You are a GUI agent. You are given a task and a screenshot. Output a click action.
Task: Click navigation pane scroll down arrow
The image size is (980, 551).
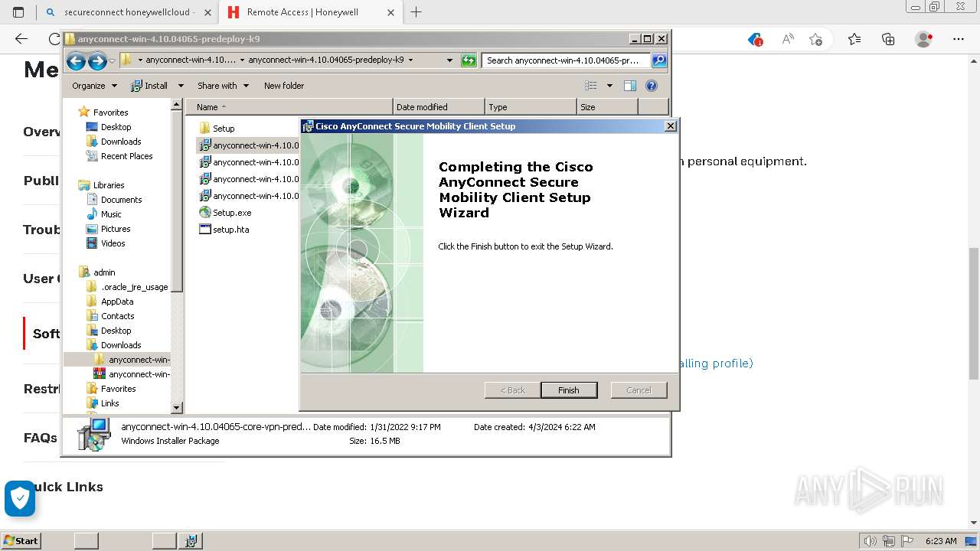click(177, 408)
